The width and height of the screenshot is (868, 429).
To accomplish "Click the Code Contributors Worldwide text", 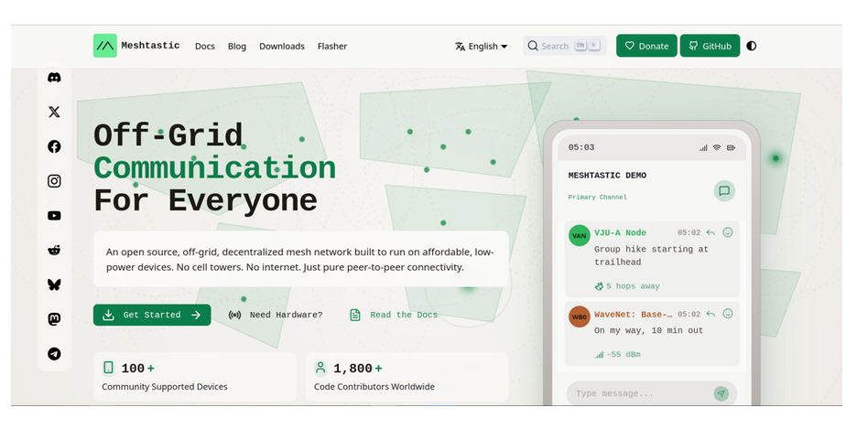I will point(374,386).
